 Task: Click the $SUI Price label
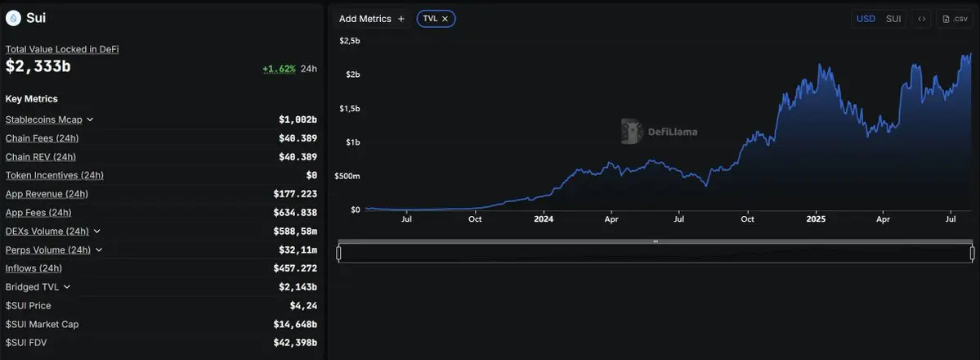click(28, 305)
